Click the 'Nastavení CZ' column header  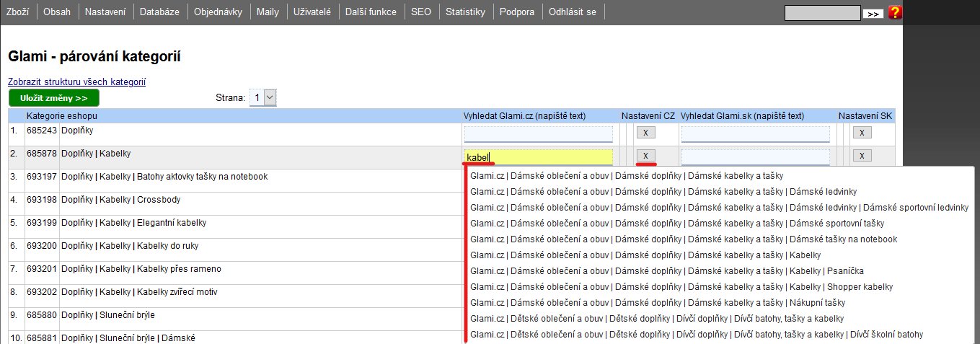(648, 116)
